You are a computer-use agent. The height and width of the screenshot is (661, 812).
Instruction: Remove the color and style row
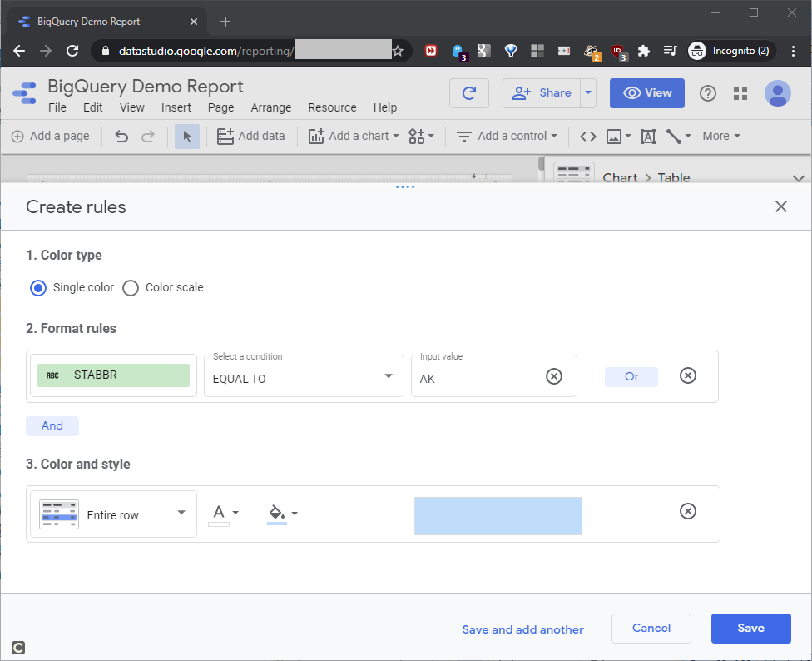tap(688, 511)
